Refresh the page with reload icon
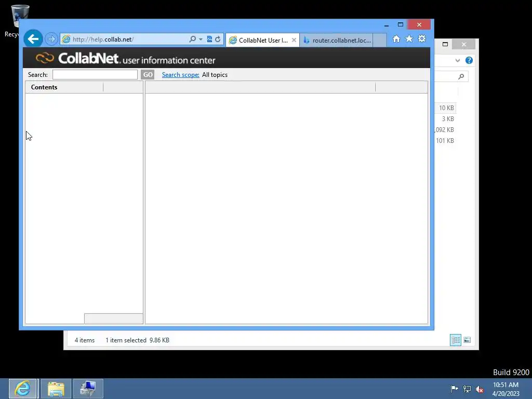 pyautogui.click(x=218, y=39)
